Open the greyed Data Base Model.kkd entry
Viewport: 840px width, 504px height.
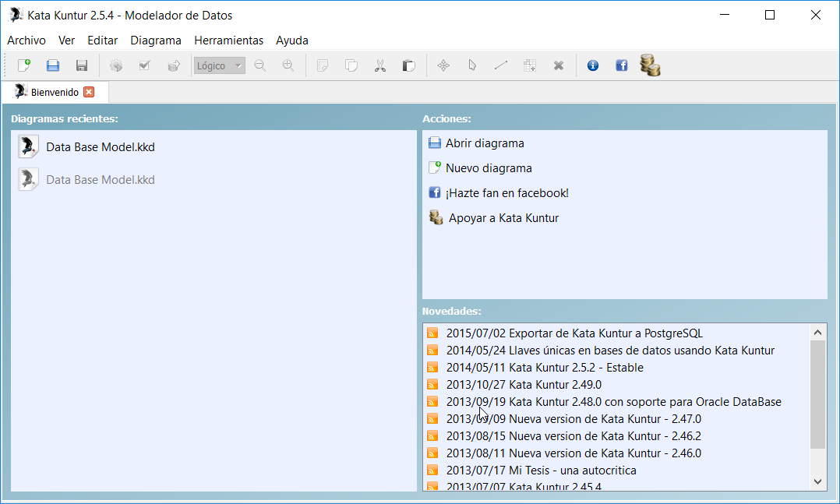[x=101, y=179]
